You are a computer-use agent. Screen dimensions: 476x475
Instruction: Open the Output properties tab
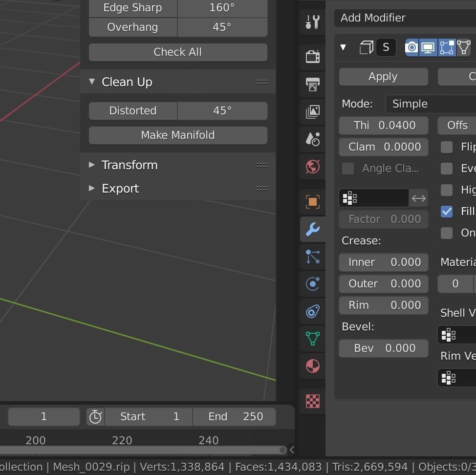pos(313,84)
